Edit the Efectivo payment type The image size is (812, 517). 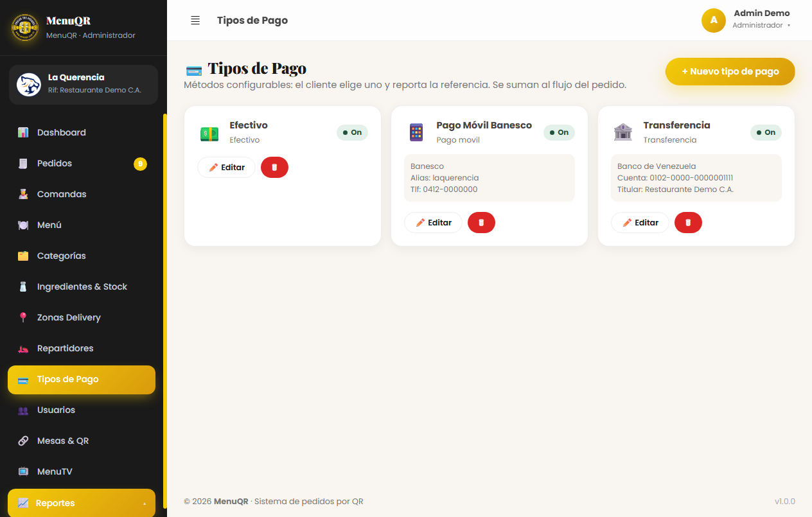pyautogui.click(x=226, y=167)
